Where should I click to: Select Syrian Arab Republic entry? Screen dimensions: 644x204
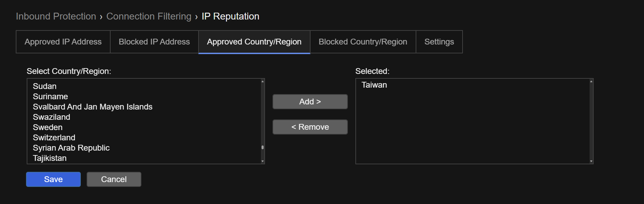point(71,148)
